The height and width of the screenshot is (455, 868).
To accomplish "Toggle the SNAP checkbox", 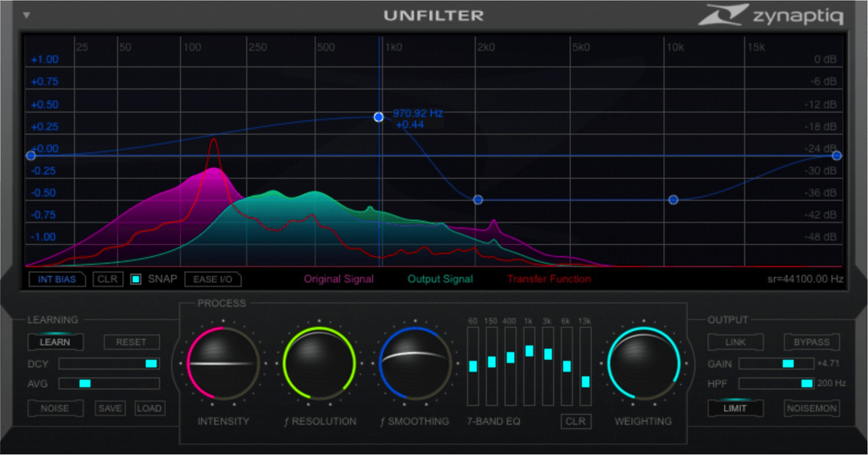I will click(136, 279).
